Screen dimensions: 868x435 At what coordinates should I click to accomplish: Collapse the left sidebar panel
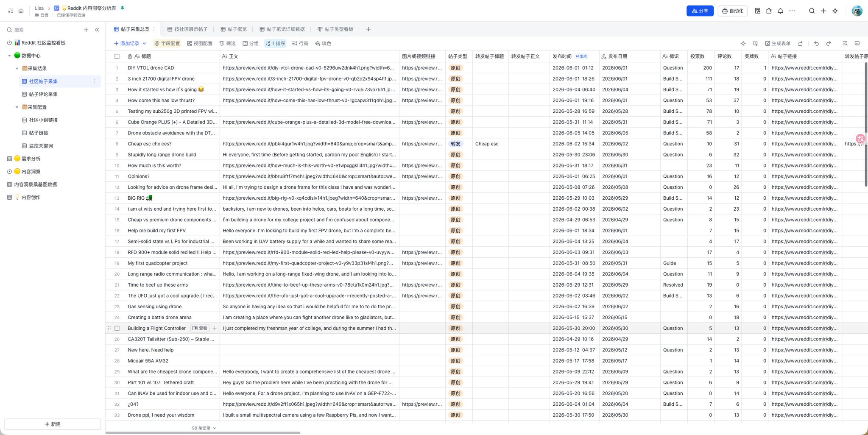click(97, 30)
